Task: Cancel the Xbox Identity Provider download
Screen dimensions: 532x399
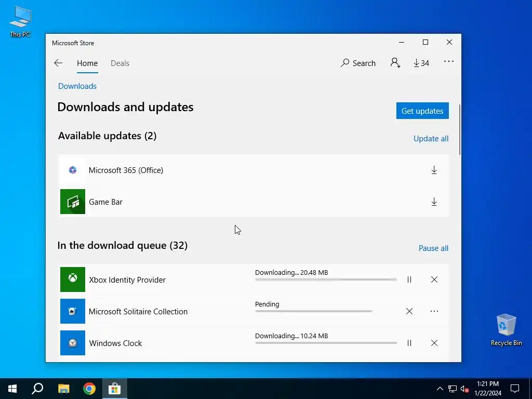Action: click(434, 280)
